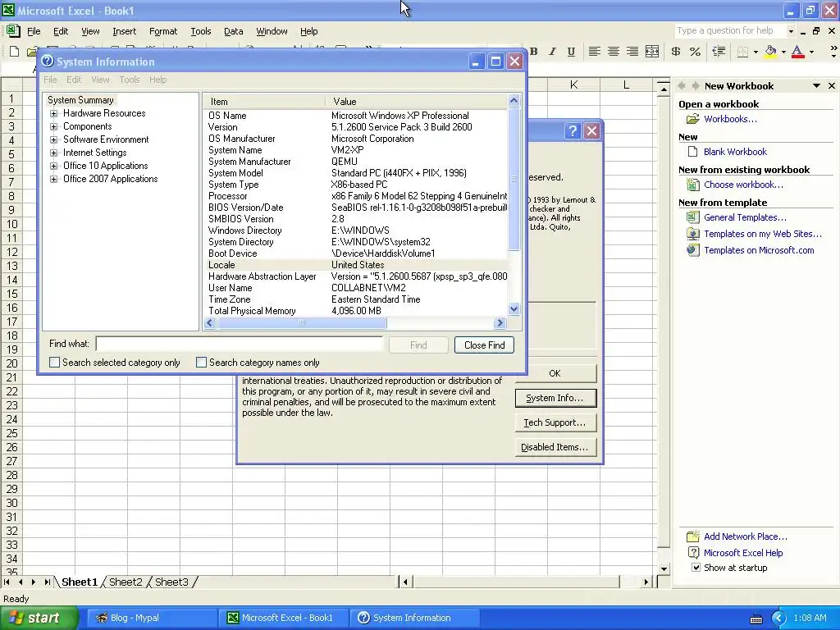
Task: Click Merge and Center icon
Action: 652,52
